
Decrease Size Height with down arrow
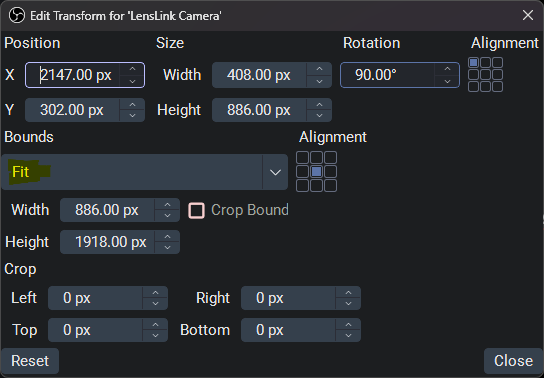pyautogui.click(x=319, y=115)
